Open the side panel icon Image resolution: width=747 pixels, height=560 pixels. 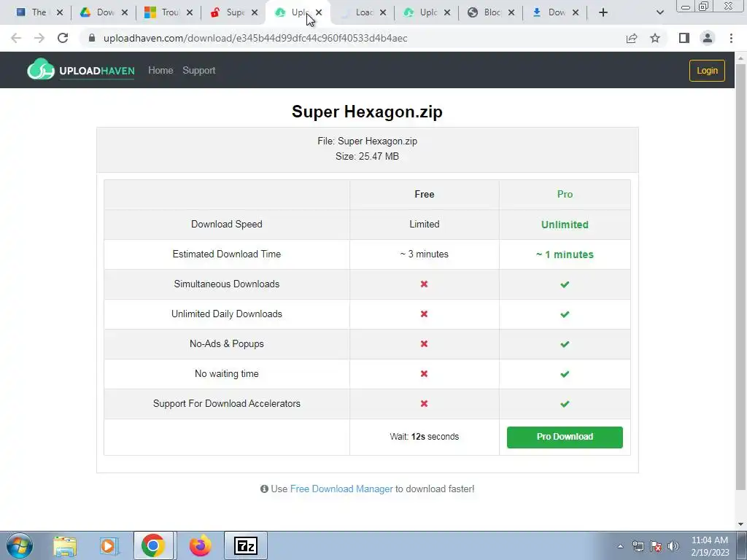[684, 38]
